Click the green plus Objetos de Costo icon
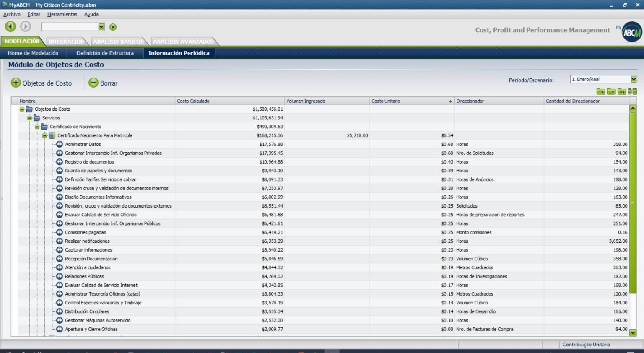644x353 pixels. pos(16,83)
